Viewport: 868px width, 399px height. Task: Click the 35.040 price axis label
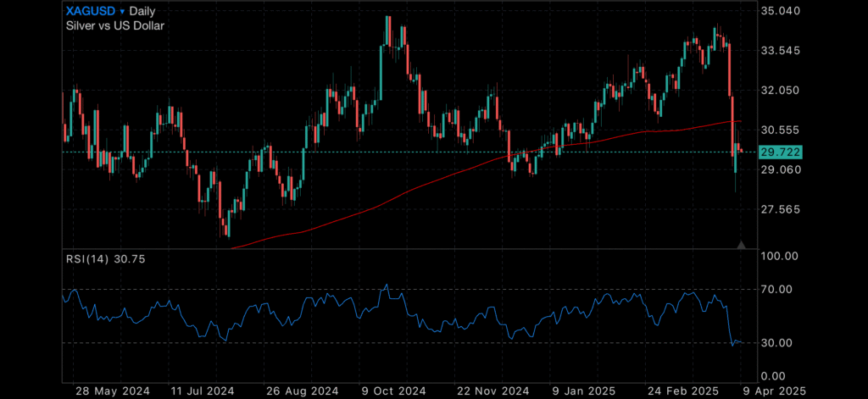click(781, 11)
